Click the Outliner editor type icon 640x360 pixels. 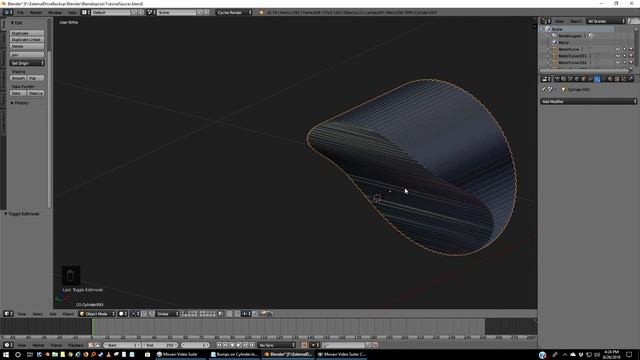(x=546, y=21)
